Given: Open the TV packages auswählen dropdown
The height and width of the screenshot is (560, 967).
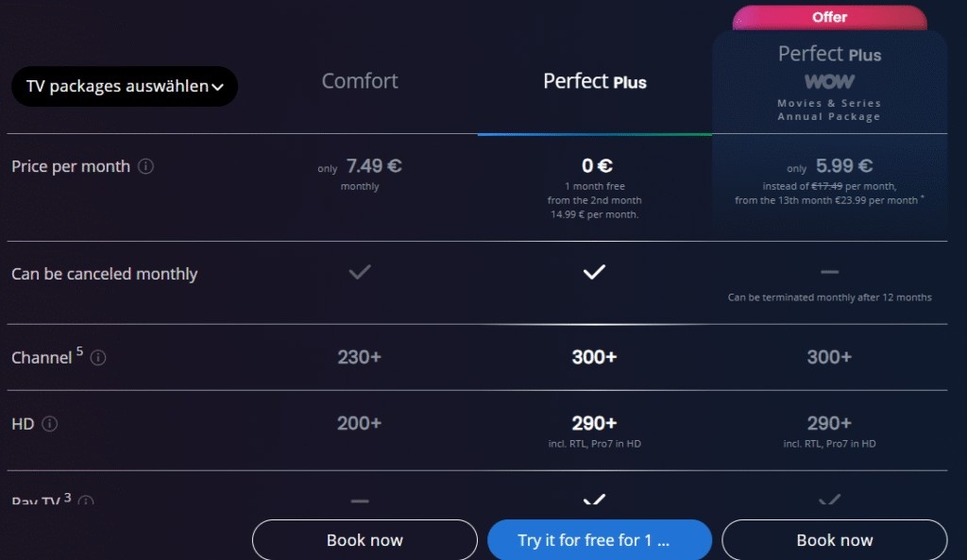Looking at the screenshot, I should point(125,86).
